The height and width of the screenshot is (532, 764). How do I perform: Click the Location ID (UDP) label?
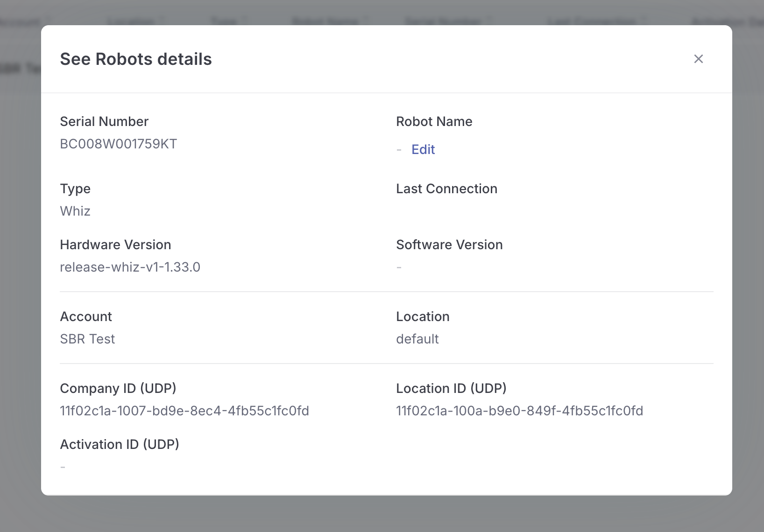point(451,388)
